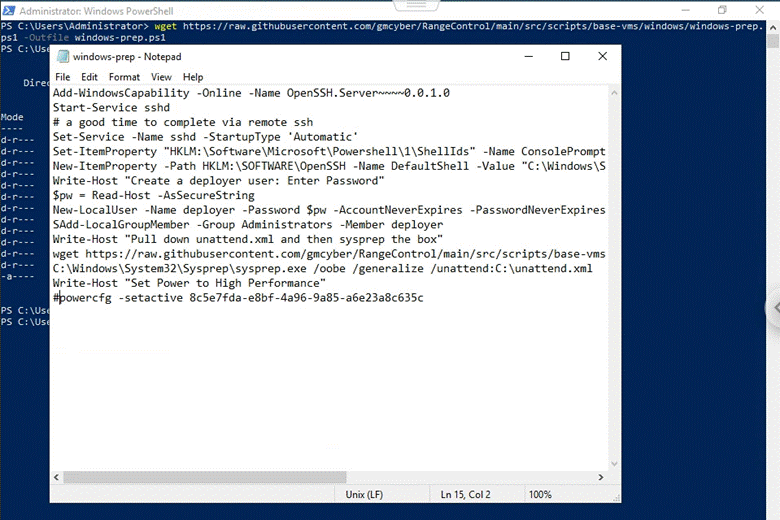
Task: Click the 'Set Power to High Performance' line
Action: click(x=190, y=283)
